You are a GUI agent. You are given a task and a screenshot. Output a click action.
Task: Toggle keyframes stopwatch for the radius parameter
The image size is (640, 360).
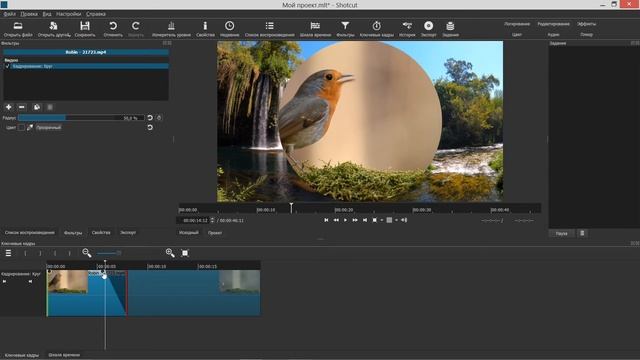coord(159,118)
